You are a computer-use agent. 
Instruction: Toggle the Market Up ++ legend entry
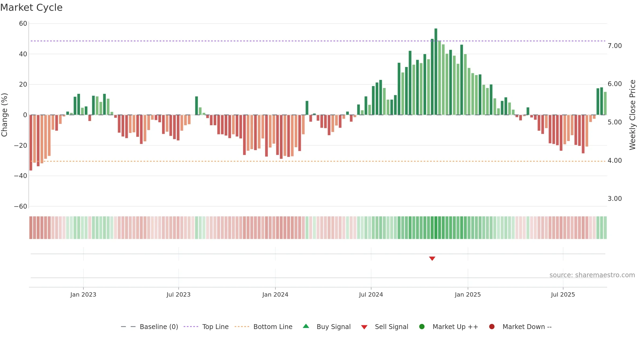[449, 327]
